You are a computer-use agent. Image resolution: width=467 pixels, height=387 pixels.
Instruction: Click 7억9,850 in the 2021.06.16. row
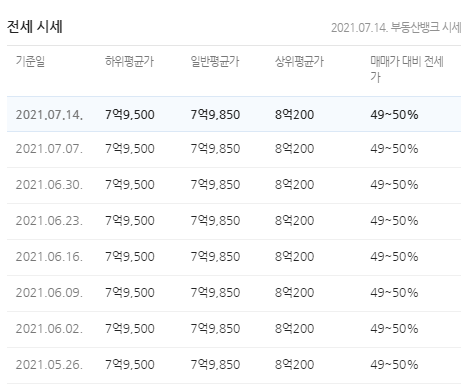[215, 257]
